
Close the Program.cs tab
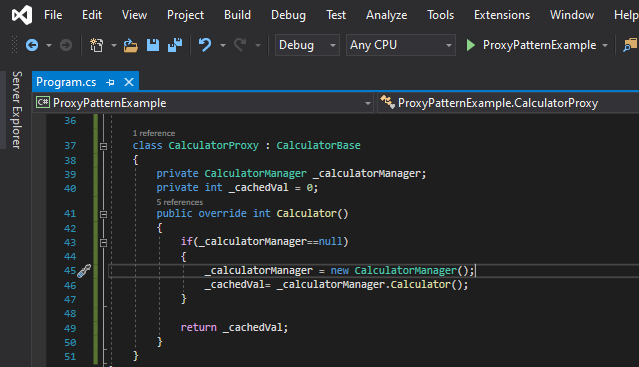tap(129, 82)
